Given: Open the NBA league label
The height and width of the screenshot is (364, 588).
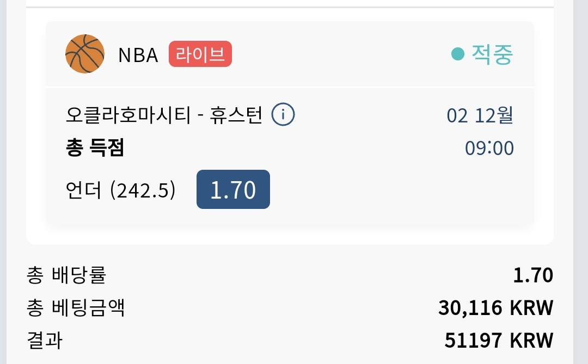Looking at the screenshot, I should click(x=138, y=55).
